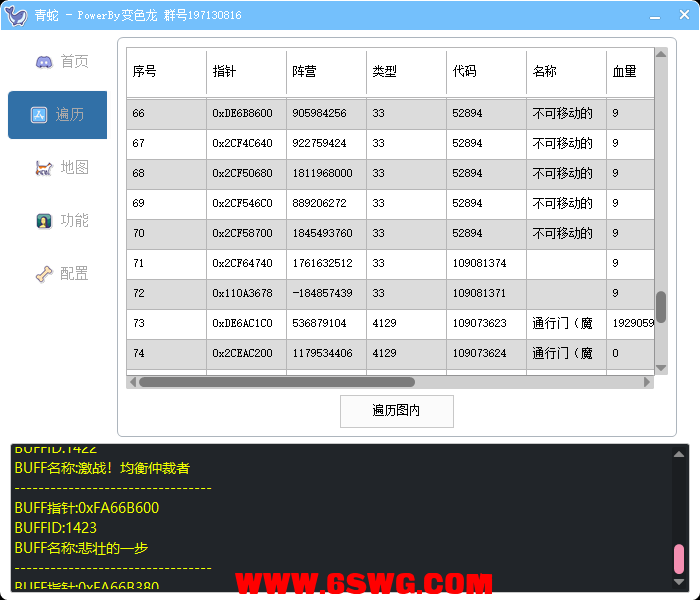Click the map creature icon beside 地图

tap(44, 168)
